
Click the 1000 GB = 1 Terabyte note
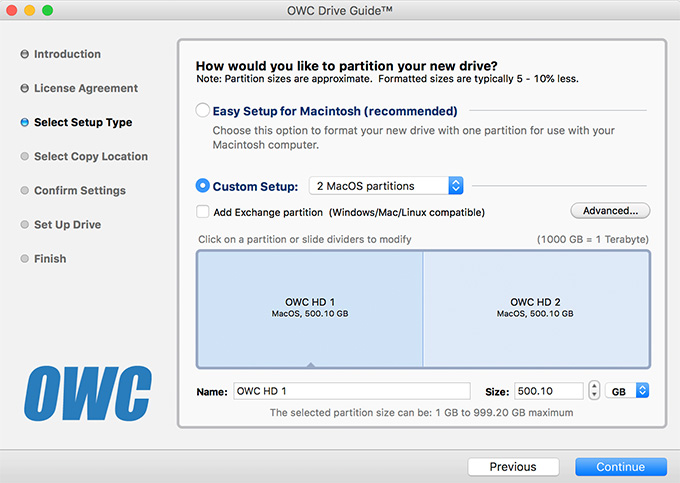(593, 239)
